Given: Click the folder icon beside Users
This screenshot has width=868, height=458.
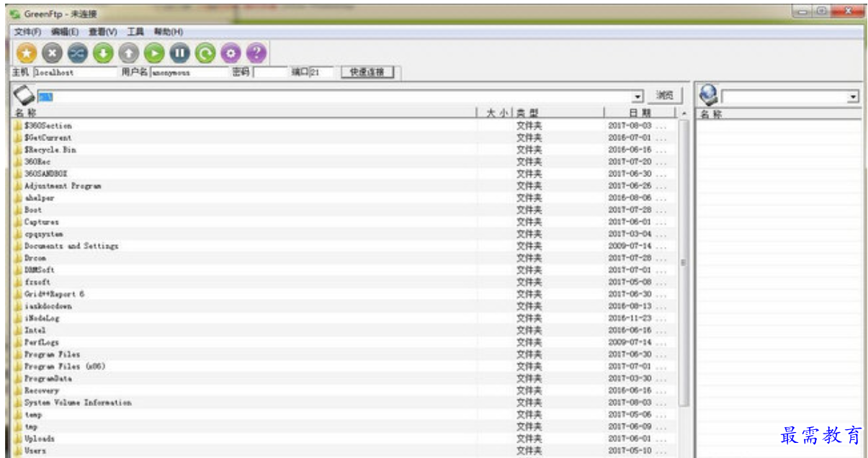Looking at the screenshot, I should coord(18,451).
